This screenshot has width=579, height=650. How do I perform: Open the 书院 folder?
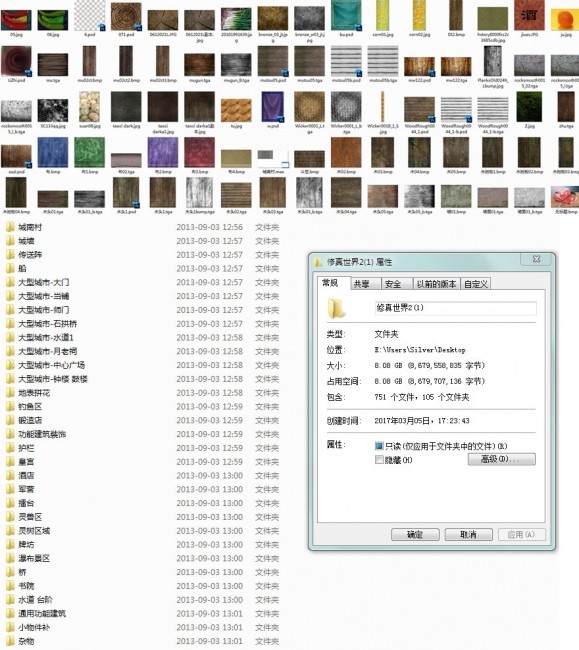point(26,586)
